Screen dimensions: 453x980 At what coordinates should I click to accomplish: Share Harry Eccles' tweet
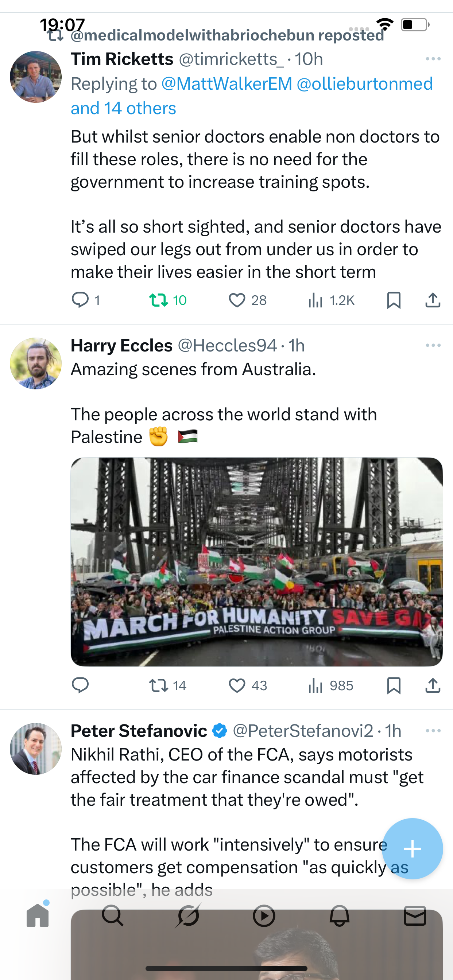(433, 685)
